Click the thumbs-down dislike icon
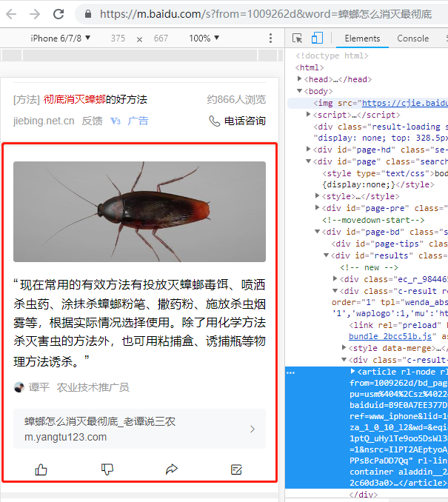448x502 pixels. tap(107, 469)
